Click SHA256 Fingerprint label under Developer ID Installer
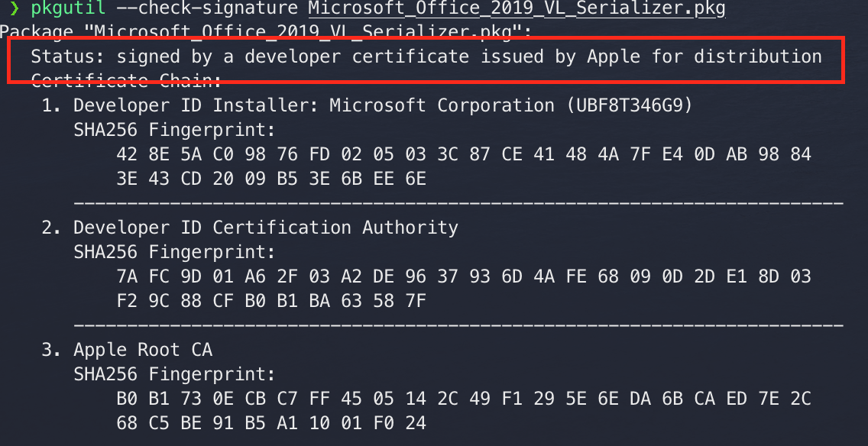 pyautogui.click(x=174, y=130)
